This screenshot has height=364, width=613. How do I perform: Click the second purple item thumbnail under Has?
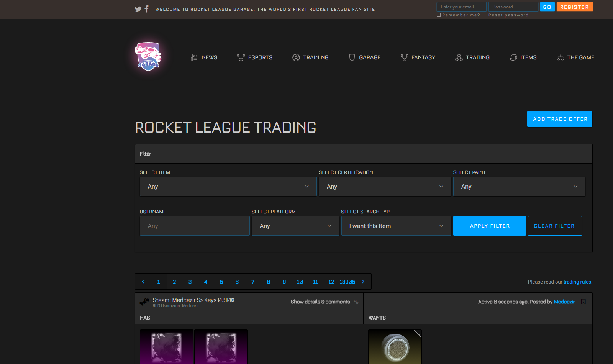[221, 346]
